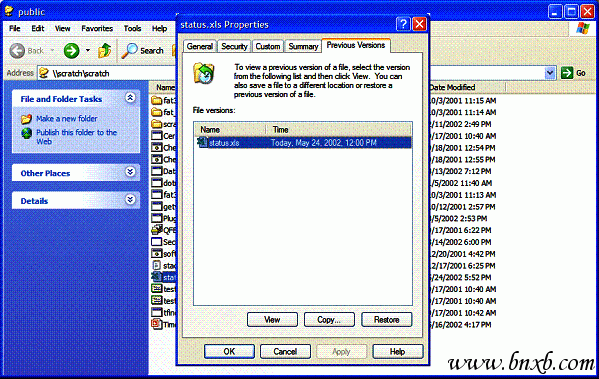
Task: Click Publish this folder to the Web
Action: (x=76, y=137)
